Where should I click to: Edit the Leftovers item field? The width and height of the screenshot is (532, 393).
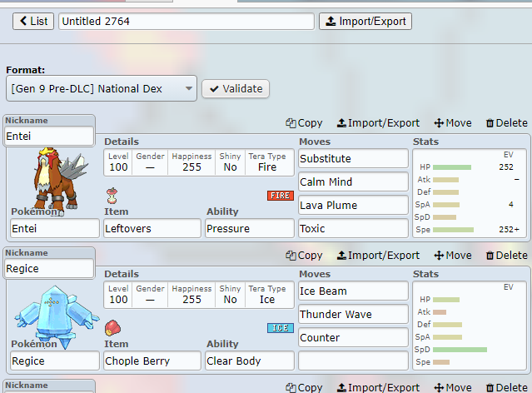pyautogui.click(x=152, y=228)
